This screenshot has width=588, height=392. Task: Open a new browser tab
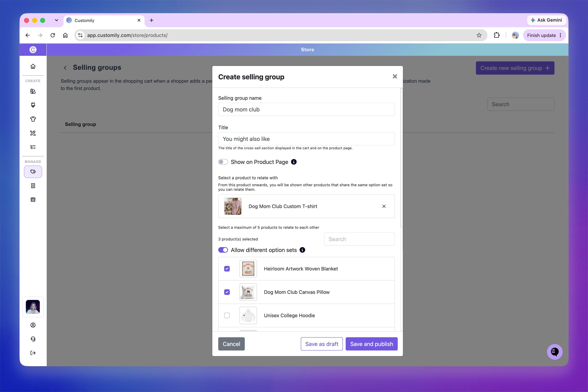coord(151,20)
